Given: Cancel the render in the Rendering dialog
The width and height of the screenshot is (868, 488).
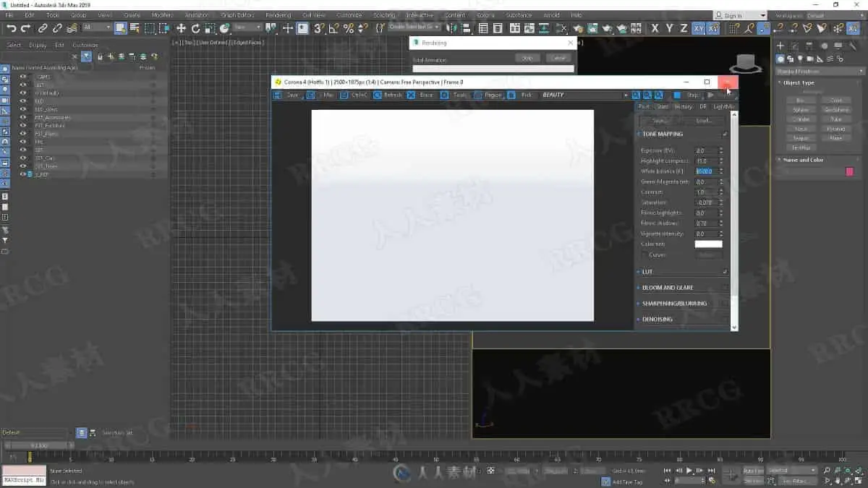Looking at the screenshot, I should [557, 58].
